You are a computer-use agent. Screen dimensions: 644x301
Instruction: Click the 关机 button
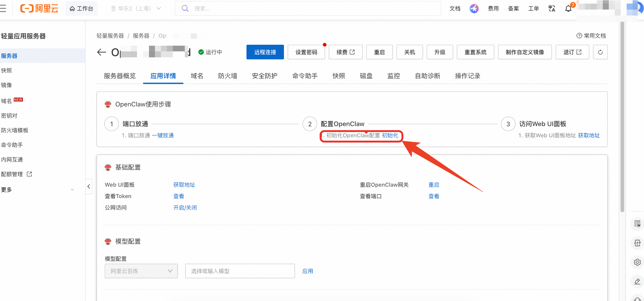(410, 52)
